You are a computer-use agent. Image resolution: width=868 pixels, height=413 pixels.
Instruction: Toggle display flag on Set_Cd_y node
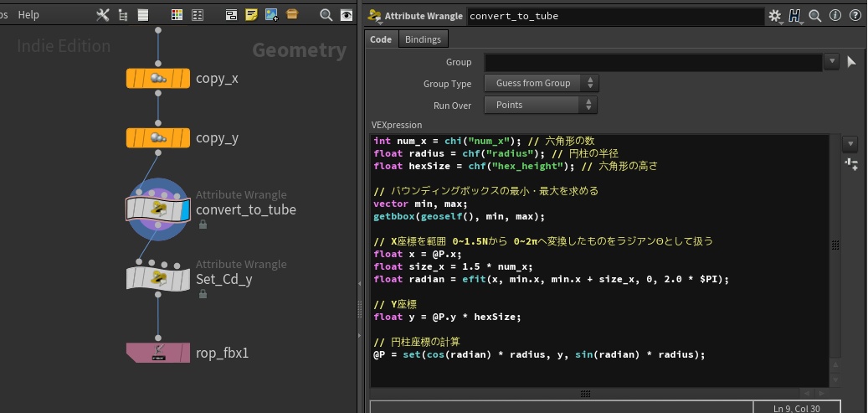click(184, 279)
